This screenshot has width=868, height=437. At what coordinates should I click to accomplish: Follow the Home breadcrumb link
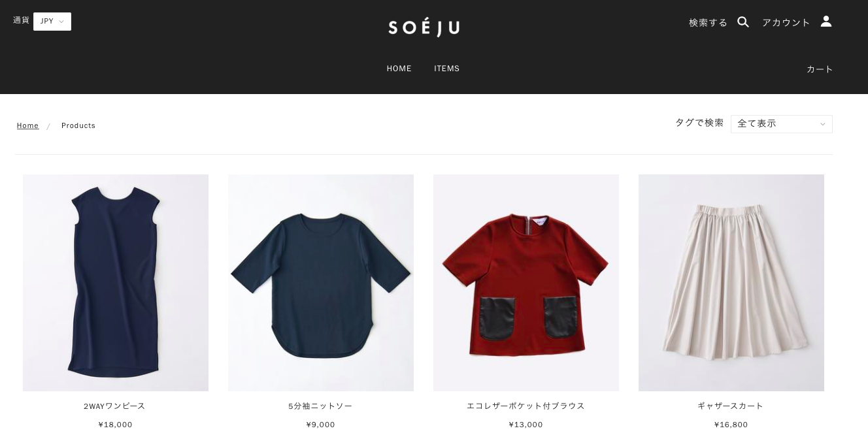[x=27, y=125]
